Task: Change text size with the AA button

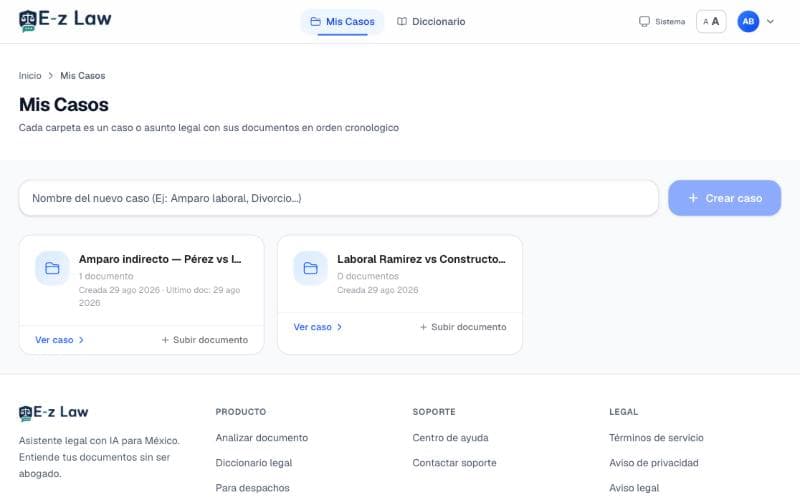Action: pyautogui.click(x=711, y=21)
